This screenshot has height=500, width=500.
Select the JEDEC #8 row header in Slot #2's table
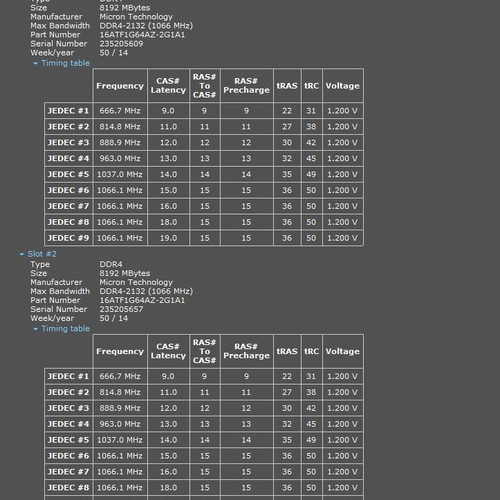pos(68,488)
